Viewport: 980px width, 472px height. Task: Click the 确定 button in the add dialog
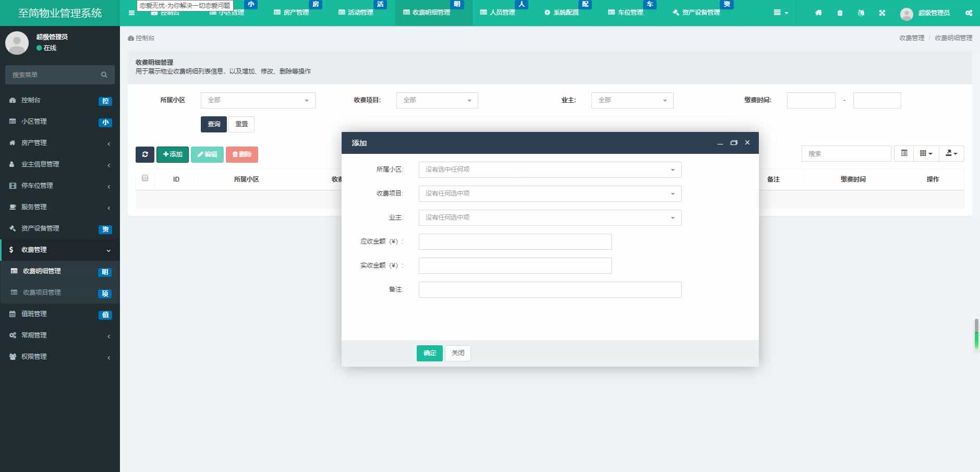pyautogui.click(x=429, y=353)
